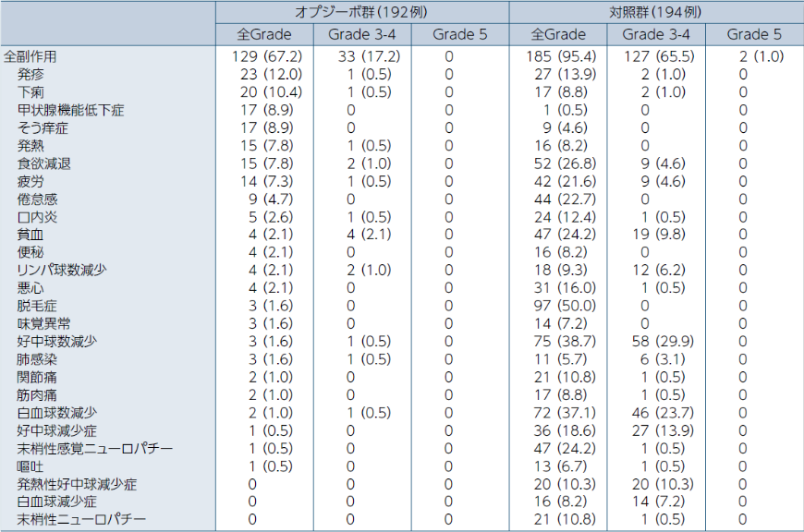The height and width of the screenshot is (532, 804).
Task: Click the 好中球数減少 row label
Action: click(57, 341)
